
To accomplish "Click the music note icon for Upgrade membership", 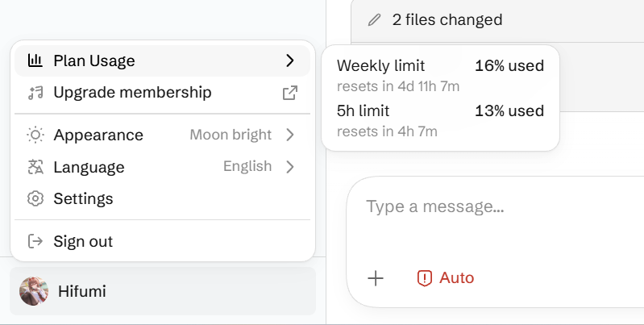I will [35, 93].
